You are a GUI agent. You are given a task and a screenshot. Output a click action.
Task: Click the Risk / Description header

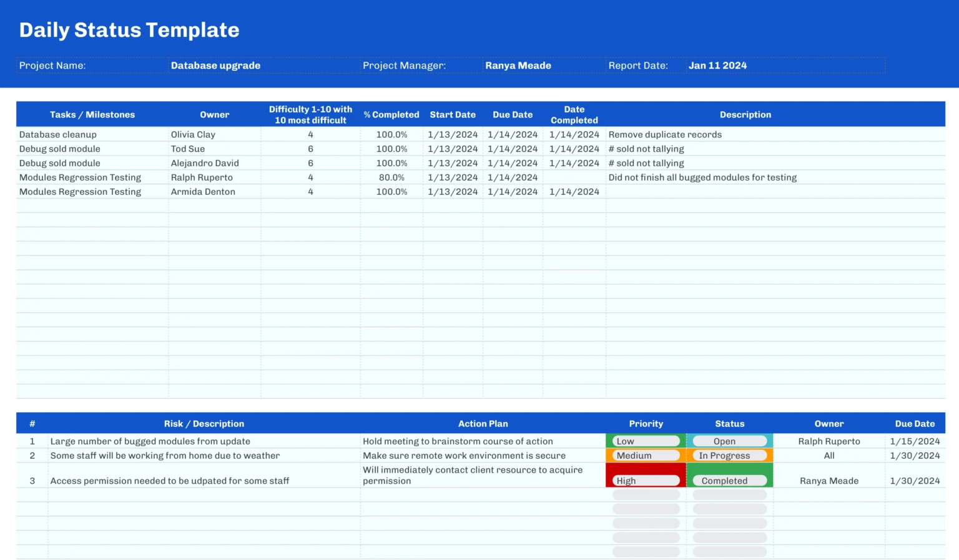pos(204,423)
